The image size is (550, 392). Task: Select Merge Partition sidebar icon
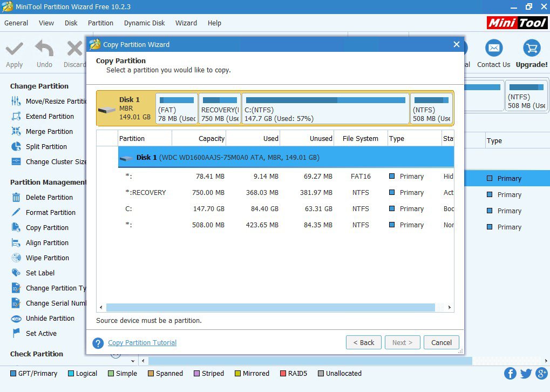pyautogui.click(x=16, y=131)
